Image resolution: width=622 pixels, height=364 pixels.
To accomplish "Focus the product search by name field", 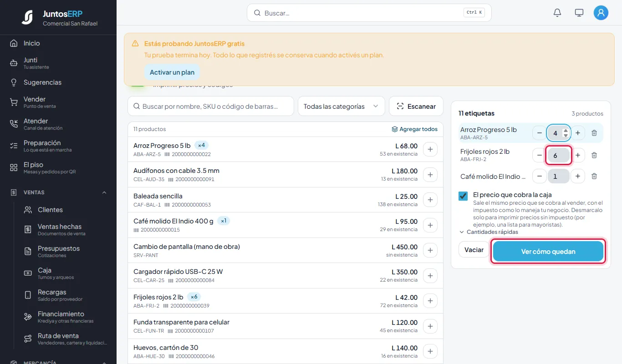I will click(x=211, y=106).
